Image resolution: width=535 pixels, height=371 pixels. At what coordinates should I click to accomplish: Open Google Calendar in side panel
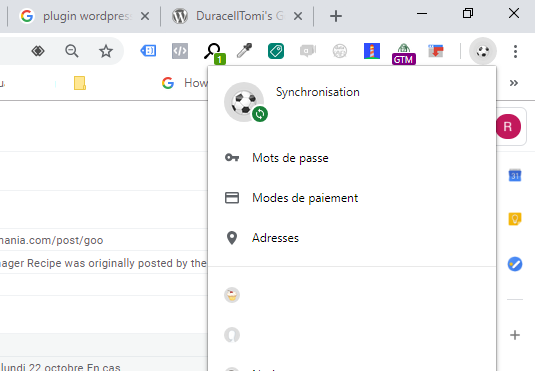[515, 175]
